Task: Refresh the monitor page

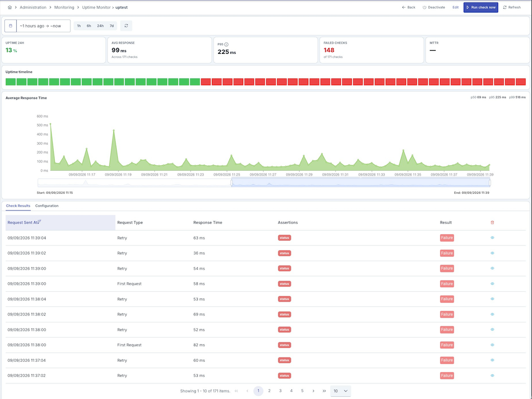Action: pos(512,7)
